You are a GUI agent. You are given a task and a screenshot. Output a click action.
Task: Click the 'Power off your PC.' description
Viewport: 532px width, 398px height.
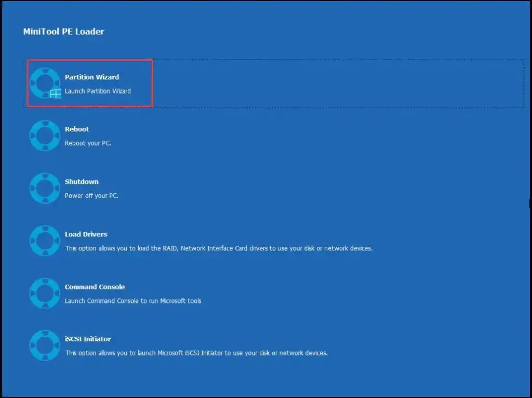pyautogui.click(x=91, y=196)
